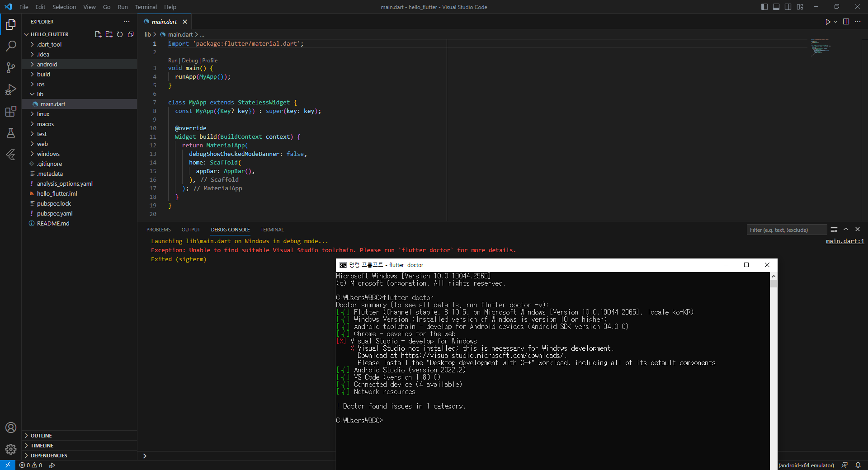868x470 pixels.
Task: Expand the OUTLINE section
Action: pos(79,436)
